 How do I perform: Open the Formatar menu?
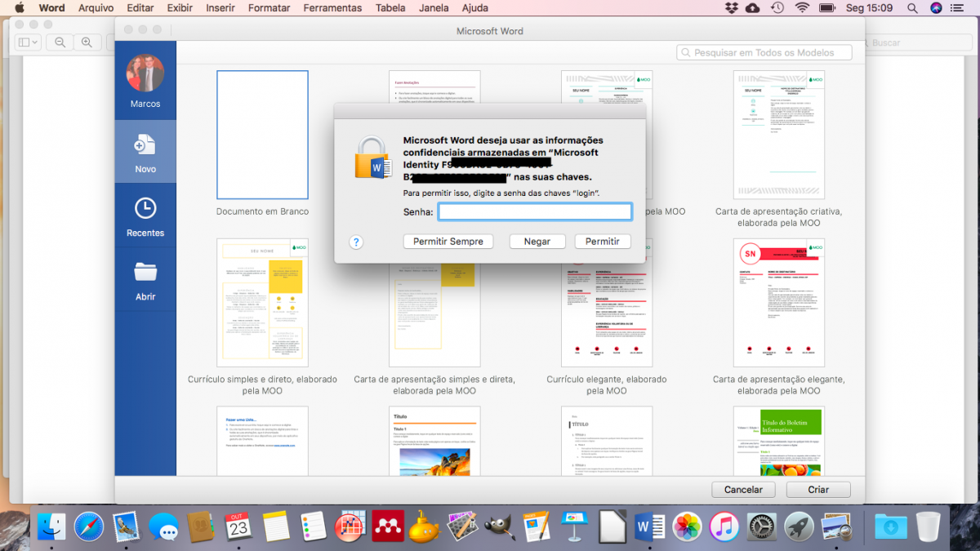coord(269,7)
